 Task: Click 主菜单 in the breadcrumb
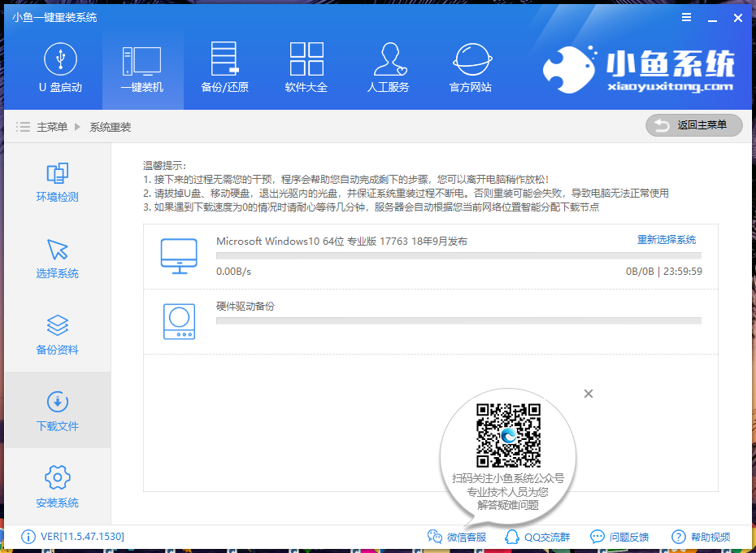[x=52, y=128]
